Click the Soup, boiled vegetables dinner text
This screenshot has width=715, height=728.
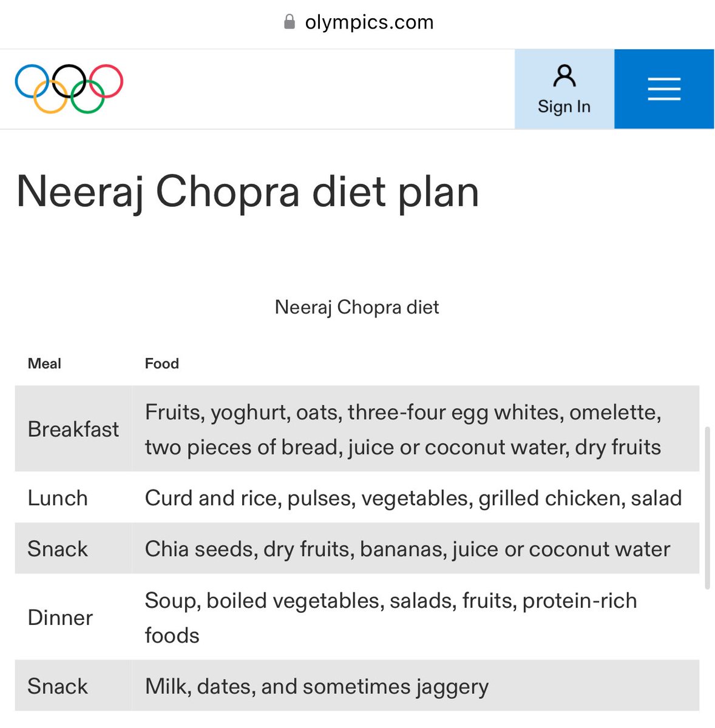click(x=391, y=618)
